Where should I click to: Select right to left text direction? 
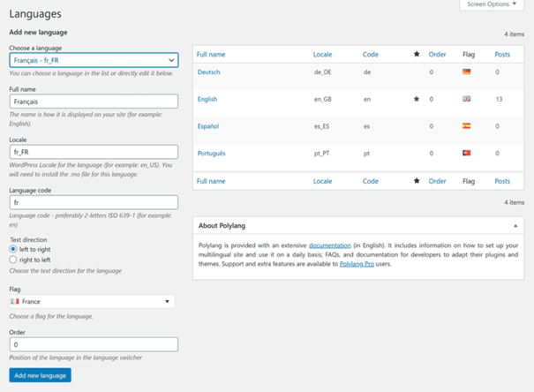point(13,260)
